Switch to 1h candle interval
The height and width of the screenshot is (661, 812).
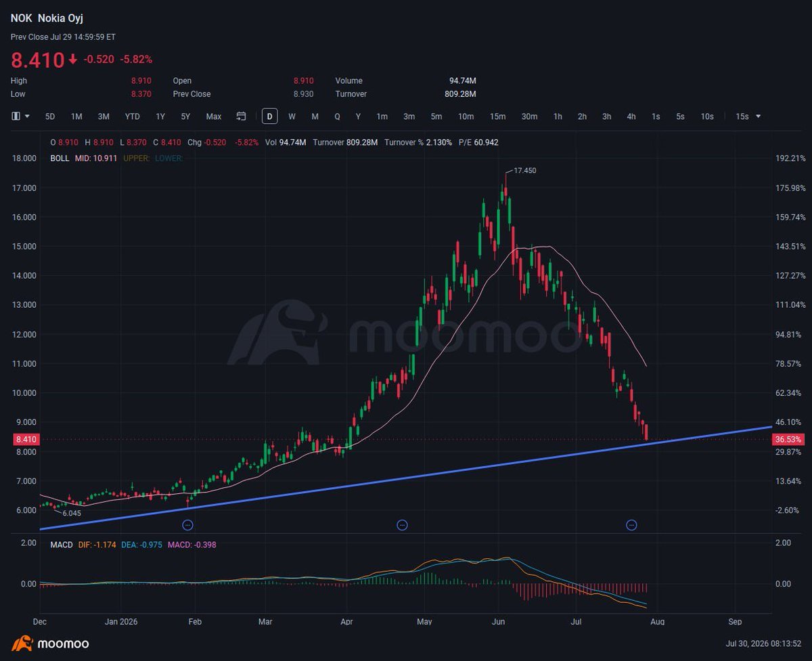tap(558, 116)
